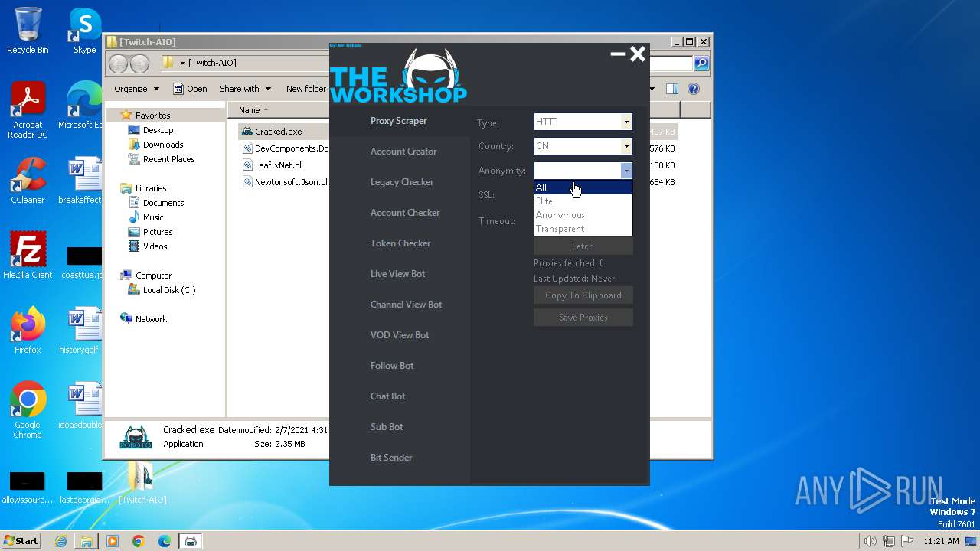The image size is (980, 551).
Task: Open the Follow Bot section
Action: pyautogui.click(x=392, y=366)
